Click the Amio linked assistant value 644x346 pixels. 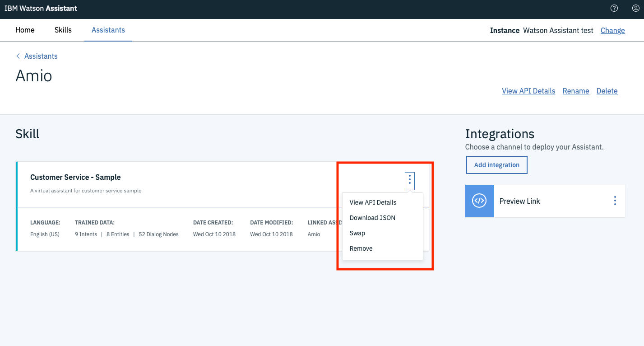tap(314, 234)
